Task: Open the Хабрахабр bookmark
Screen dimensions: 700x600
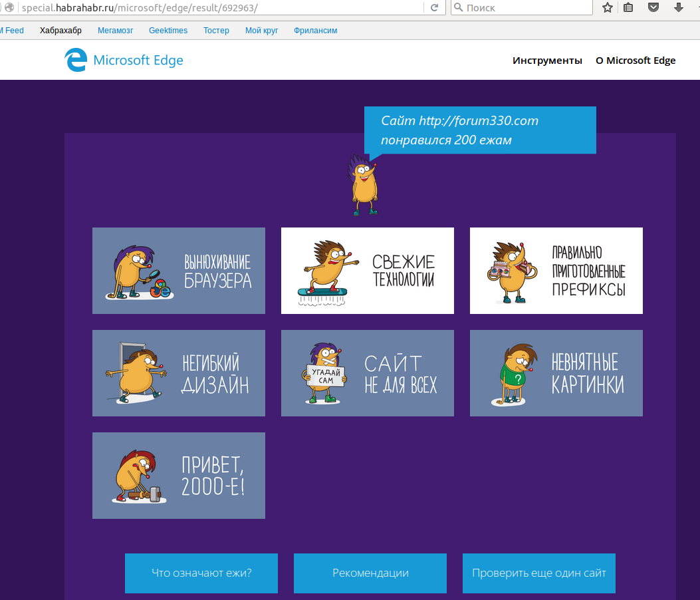Action: tap(60, 31)
